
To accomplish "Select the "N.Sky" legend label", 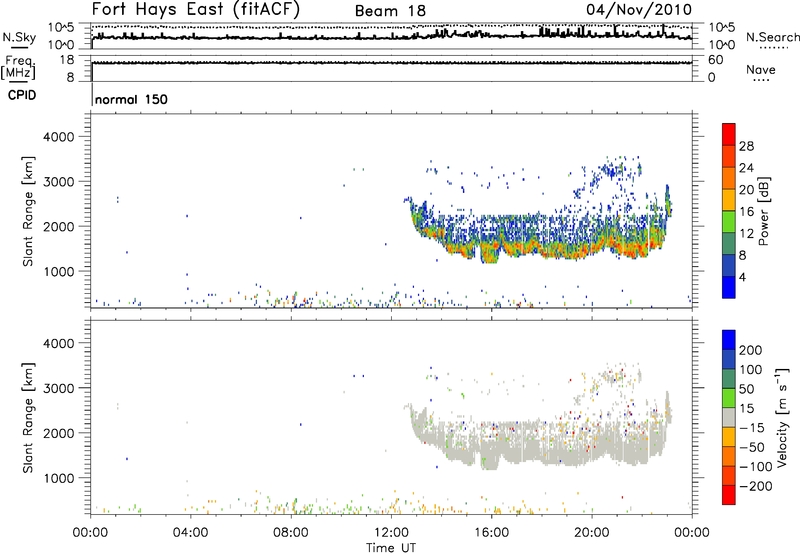I will [x=19, y=37].
